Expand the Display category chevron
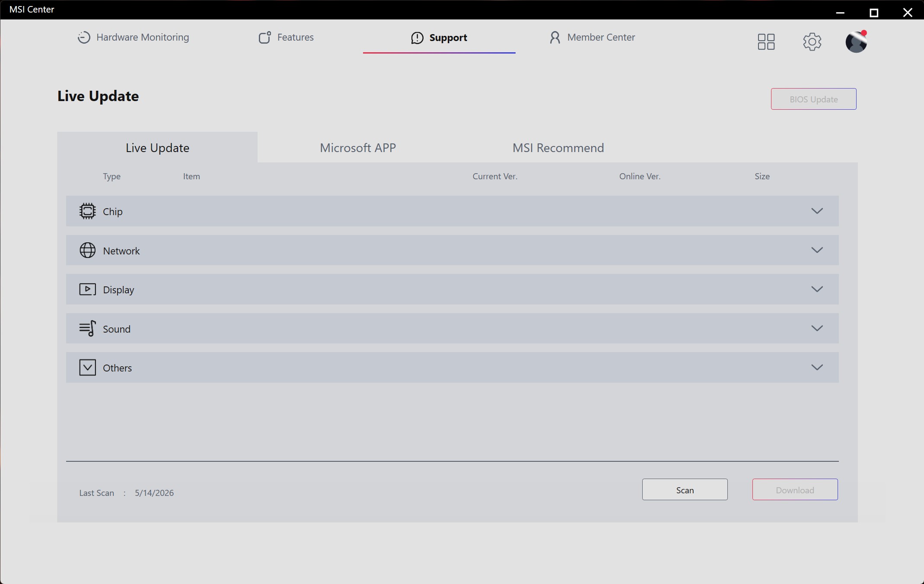 817,289
